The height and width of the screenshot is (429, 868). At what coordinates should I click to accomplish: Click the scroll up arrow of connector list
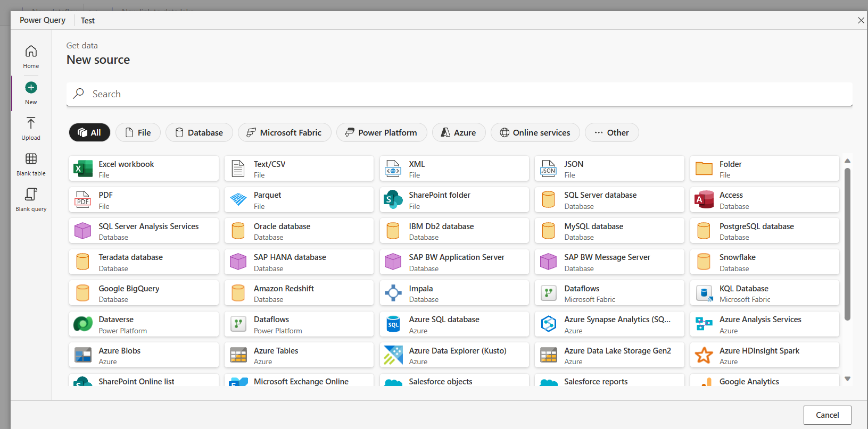click(847, 161)
